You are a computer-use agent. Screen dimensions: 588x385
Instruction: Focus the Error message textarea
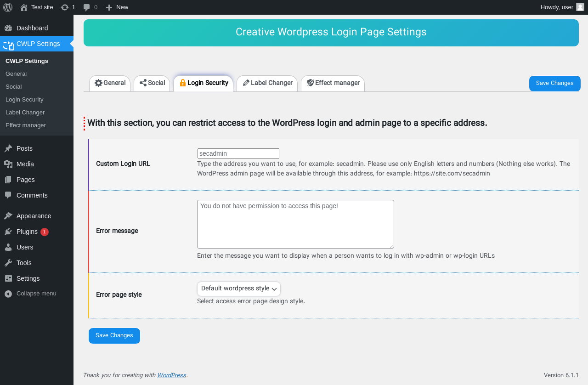coord(295,224)
